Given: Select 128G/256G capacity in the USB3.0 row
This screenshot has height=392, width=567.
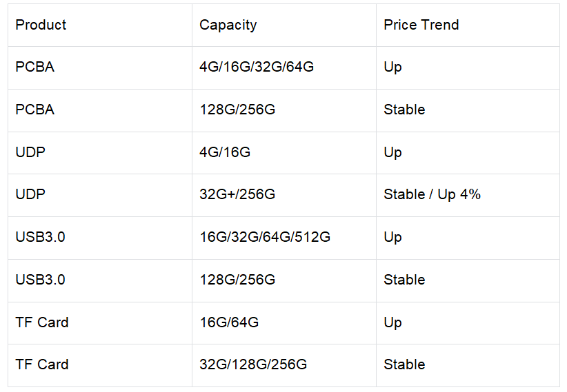Looking at the screenshot, I should (237, 280).
